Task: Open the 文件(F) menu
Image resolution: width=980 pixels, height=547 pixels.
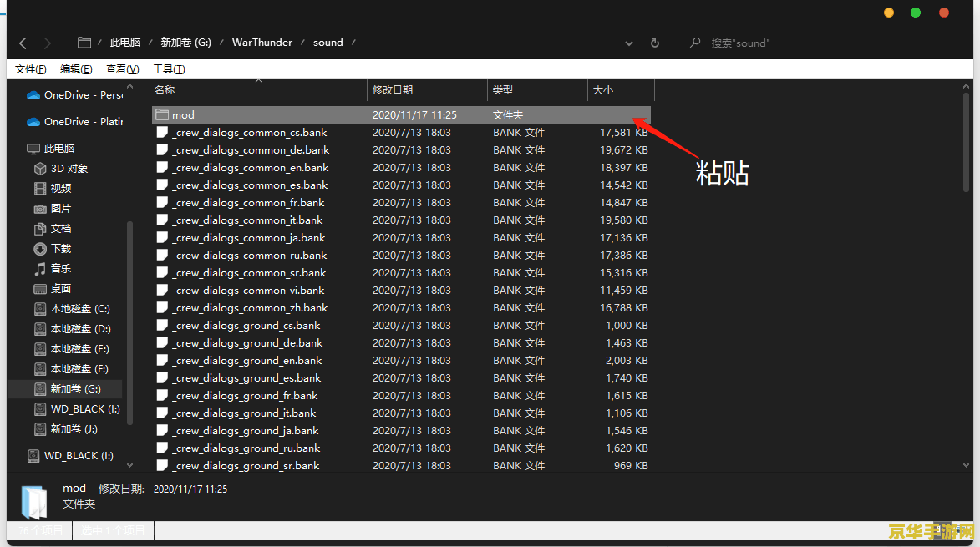Action: (31, 69)
